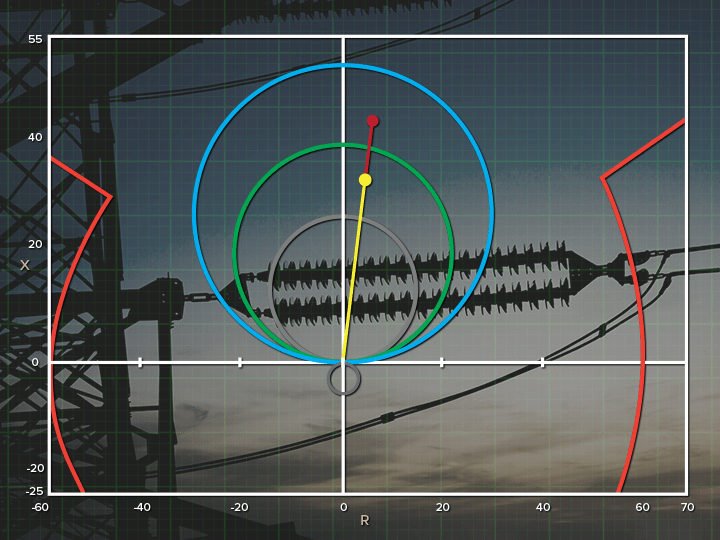Click the corner of the right red curve
This screenshot has width=720, height=540.
602,178
